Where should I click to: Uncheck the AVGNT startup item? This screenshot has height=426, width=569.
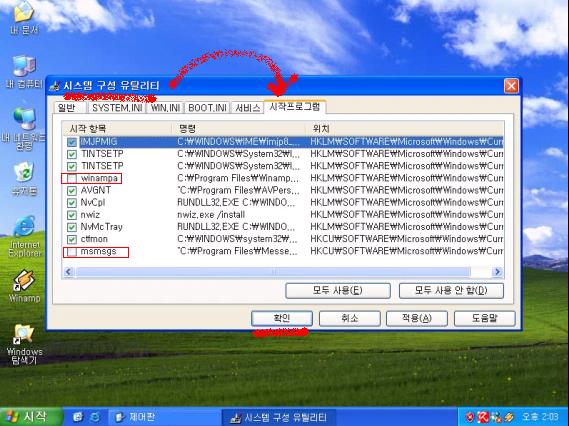72,191
